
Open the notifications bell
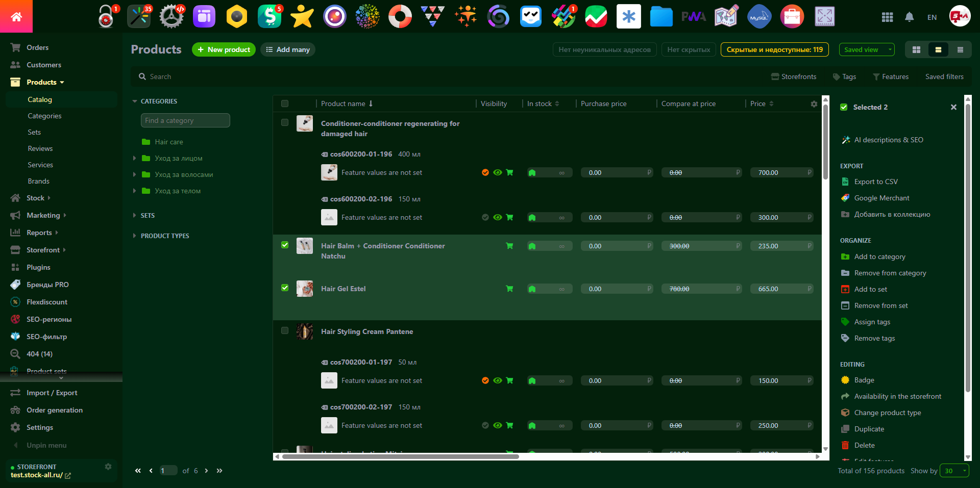point(909,17)
